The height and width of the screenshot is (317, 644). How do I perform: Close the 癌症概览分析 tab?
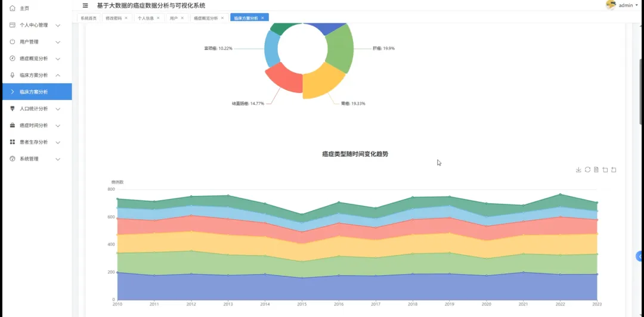point(222,18)
